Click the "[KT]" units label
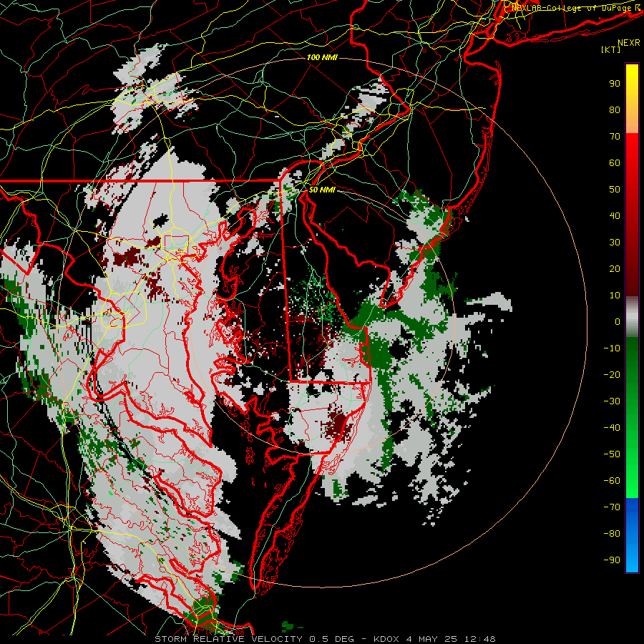Image resolution: width=644 pixels, height=644 pixels. pyautogui.click(x=610, y=49)
